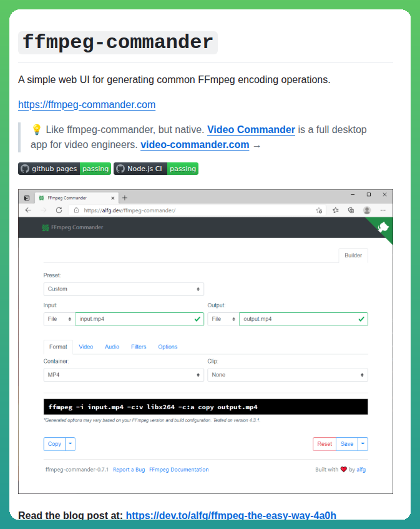This screenshot has height=529, width=420.
Task: Close the FFmpeg Commander browser tab
Action: coord(112,198)
